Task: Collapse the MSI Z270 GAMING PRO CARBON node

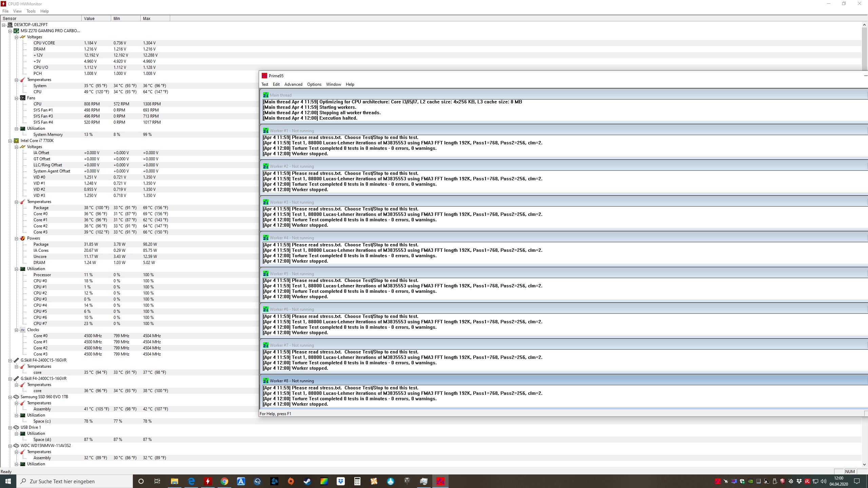Action: pos(10,31)
